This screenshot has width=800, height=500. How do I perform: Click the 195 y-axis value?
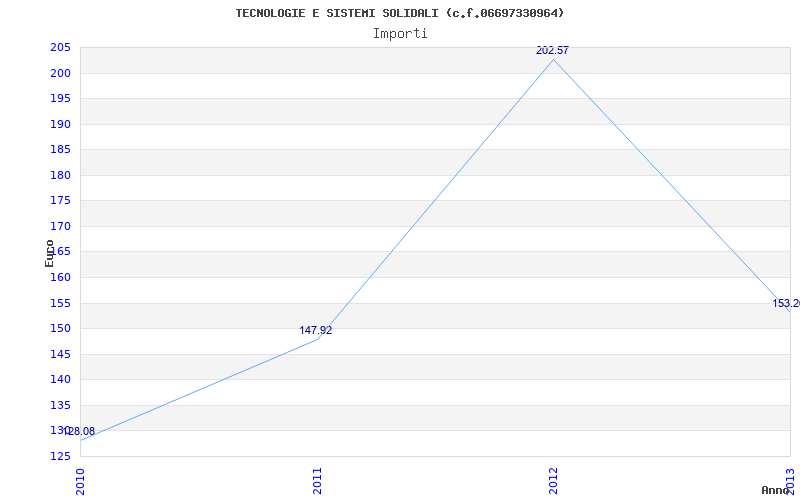(x=60, y=98)
